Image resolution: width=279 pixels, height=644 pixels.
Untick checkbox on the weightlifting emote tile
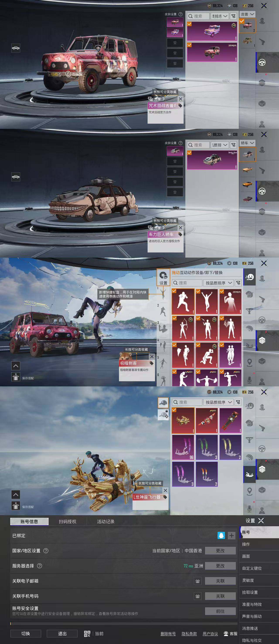tap(198, 372)
